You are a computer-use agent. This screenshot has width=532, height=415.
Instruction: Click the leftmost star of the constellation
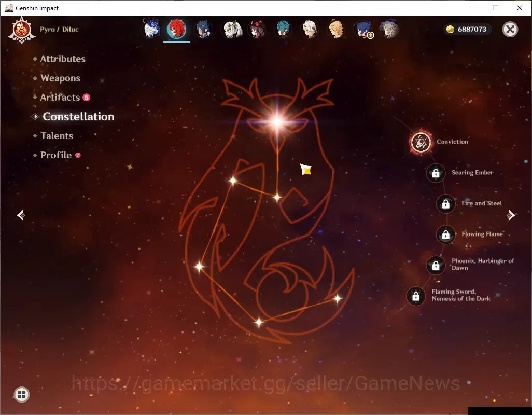pyautogui.click(x=200, y=267)
